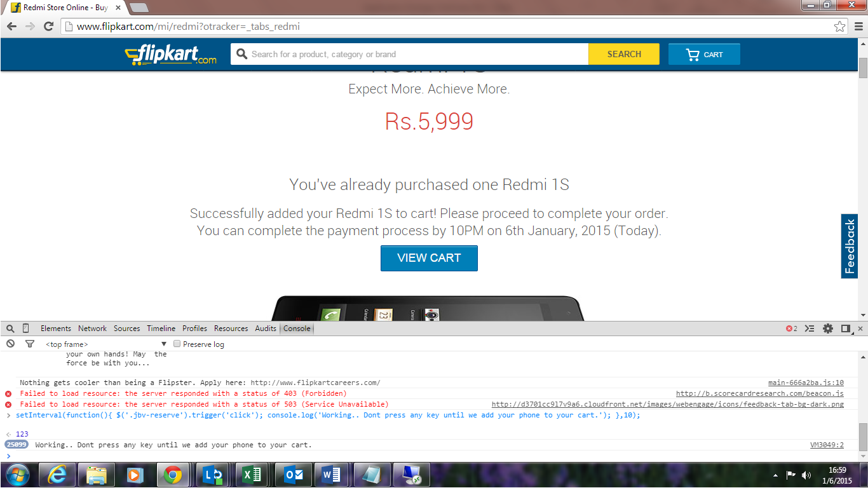Open Excel from the taskbar
Screen dimensions: 868x488
252,475
